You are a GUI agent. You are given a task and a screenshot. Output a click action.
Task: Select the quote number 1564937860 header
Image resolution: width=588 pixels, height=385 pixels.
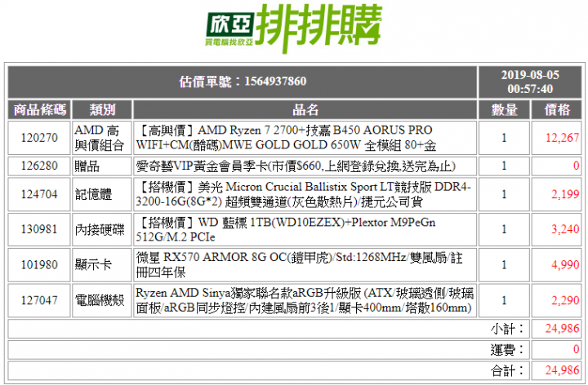coord(243,82)
